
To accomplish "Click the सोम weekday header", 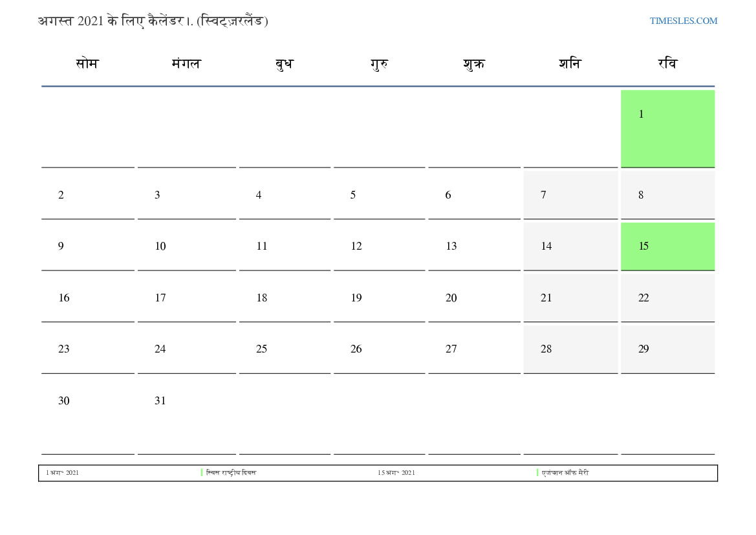I will (x=87, y=63).
